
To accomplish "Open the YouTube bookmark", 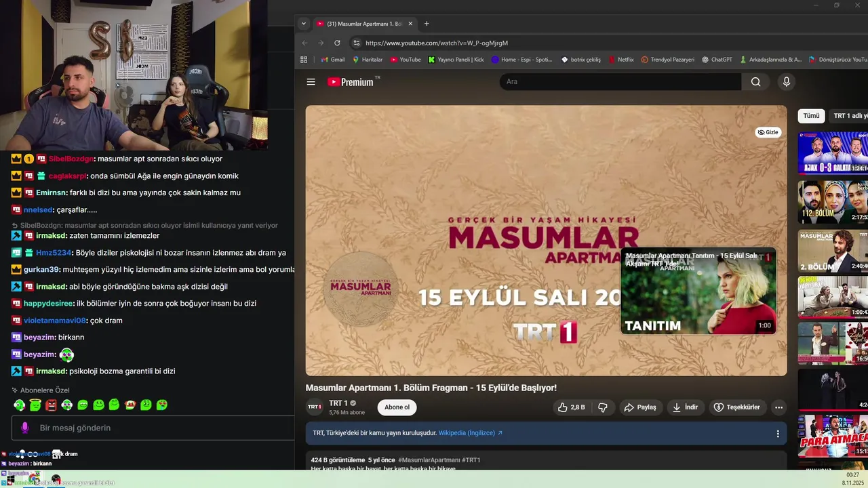I will 406,60.
